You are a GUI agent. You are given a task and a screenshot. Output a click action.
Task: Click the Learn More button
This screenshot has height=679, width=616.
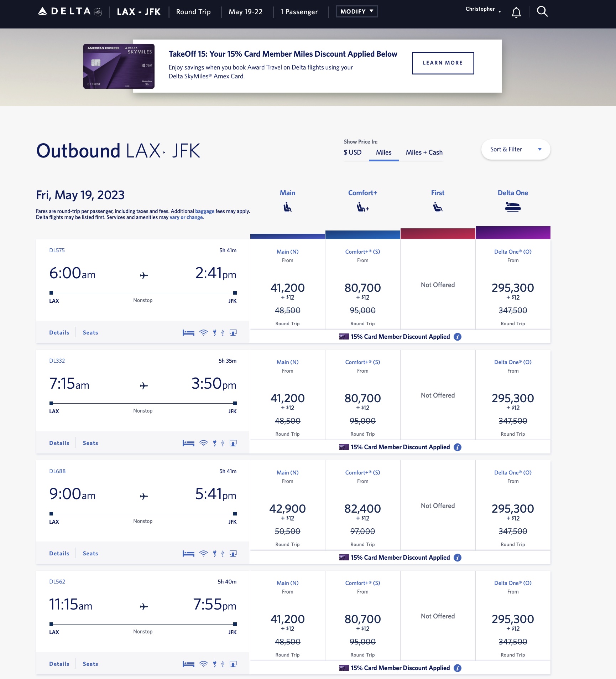pyautogui.click(x=443, y=63)
